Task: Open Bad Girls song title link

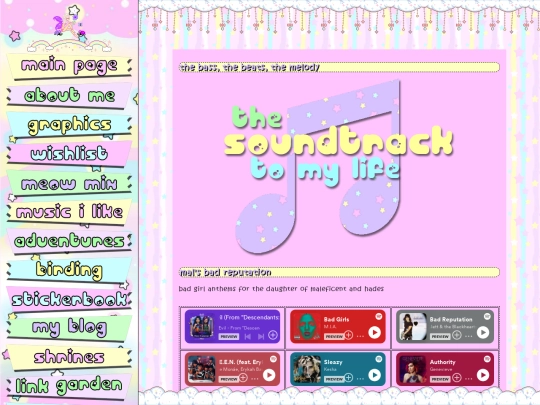Action: point(336,319)
